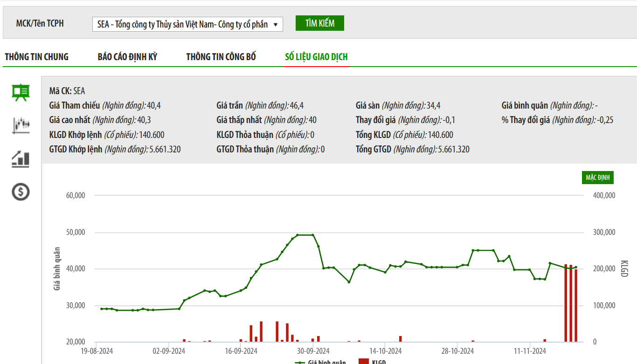The height and width of the screenshot is (364, 637).
Task: Toggle the Giá bình quân legend series
Action: (321, 362)
